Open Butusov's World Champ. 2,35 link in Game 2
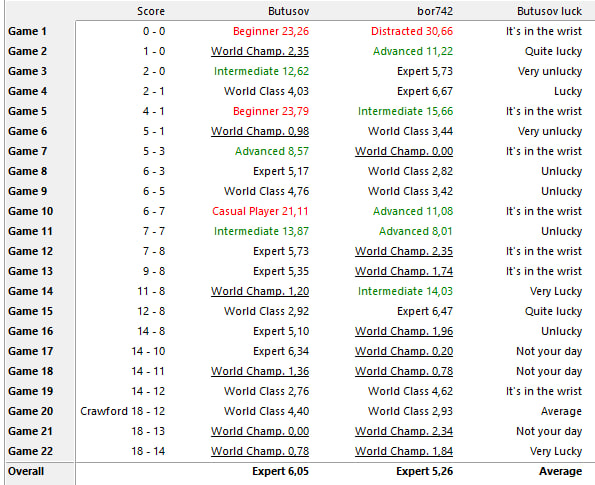This screenshot has width=595, height=485. (260, 51)
